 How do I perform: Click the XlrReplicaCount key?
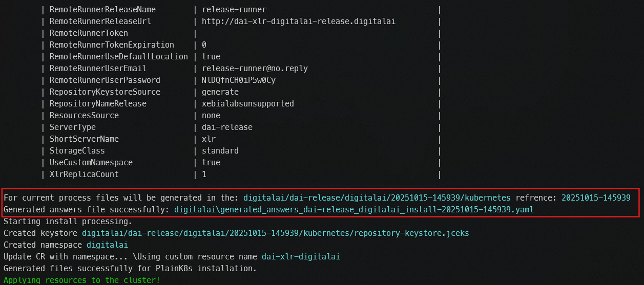[84, 174]
